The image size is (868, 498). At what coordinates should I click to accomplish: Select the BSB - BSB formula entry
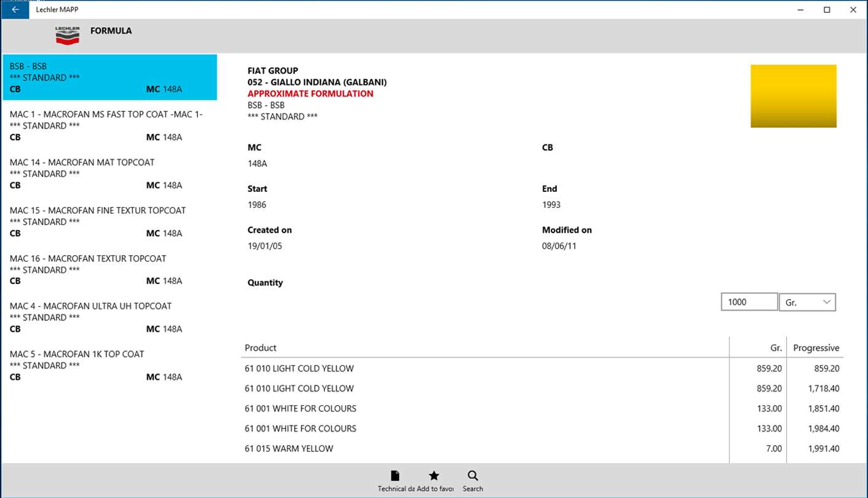coord(109,77)
